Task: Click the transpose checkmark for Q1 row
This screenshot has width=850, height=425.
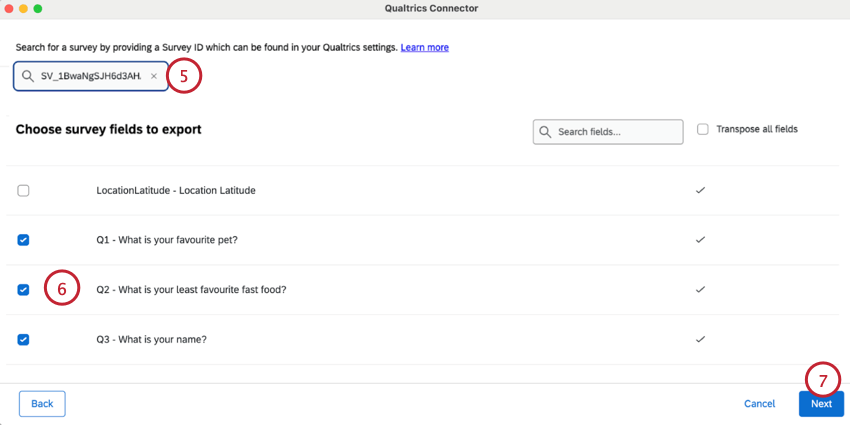Action: coord(700,240)
